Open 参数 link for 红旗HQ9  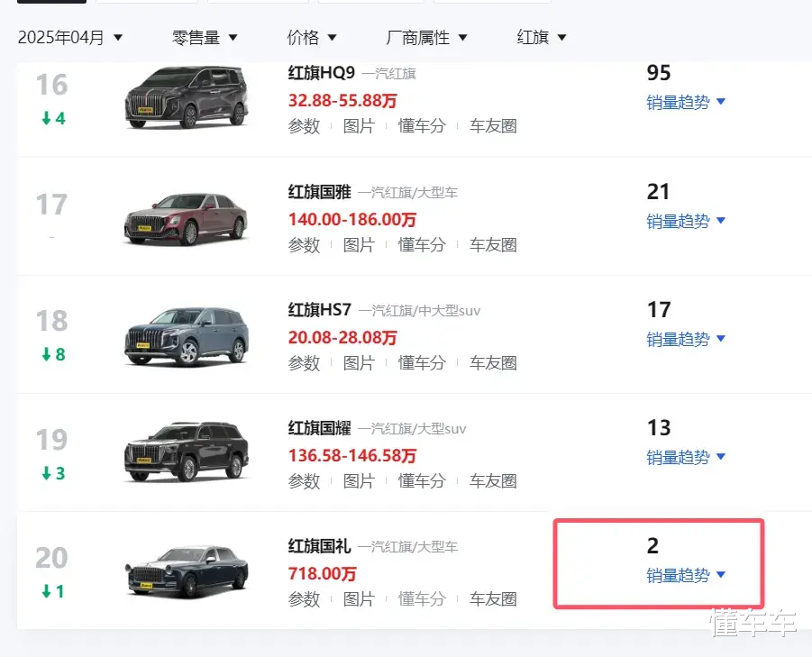(x=304, y=126)
